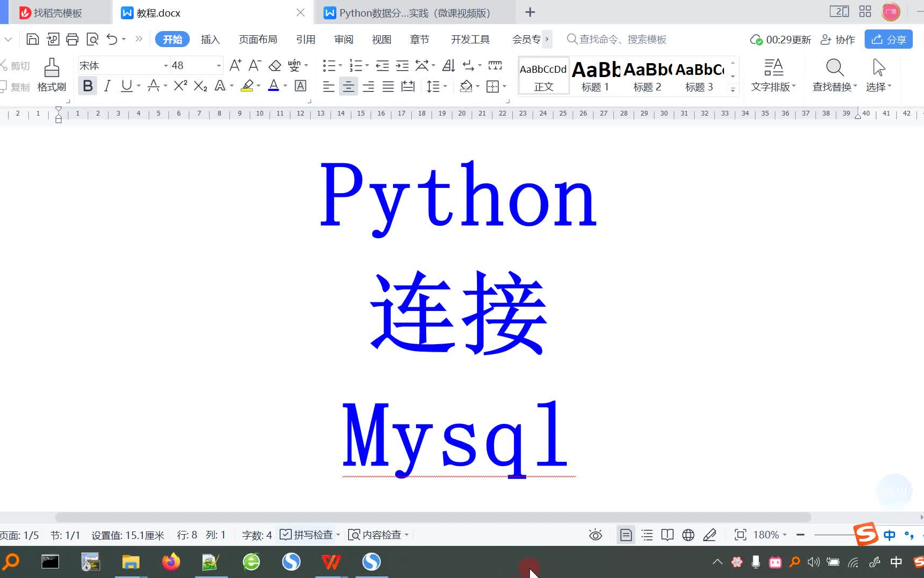Open Firefox from the taskbar
The image size is (924, 578).
(x=171, y=562)
